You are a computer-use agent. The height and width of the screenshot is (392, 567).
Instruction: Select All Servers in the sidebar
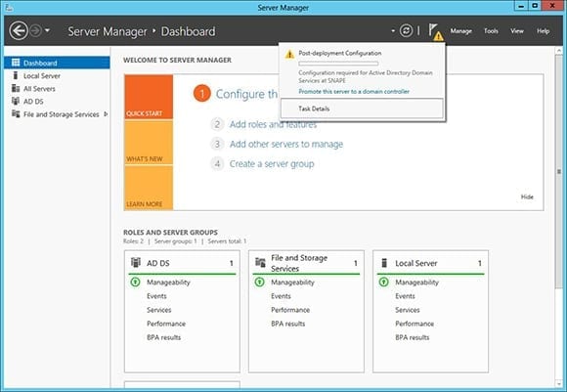tap(57, 89)
